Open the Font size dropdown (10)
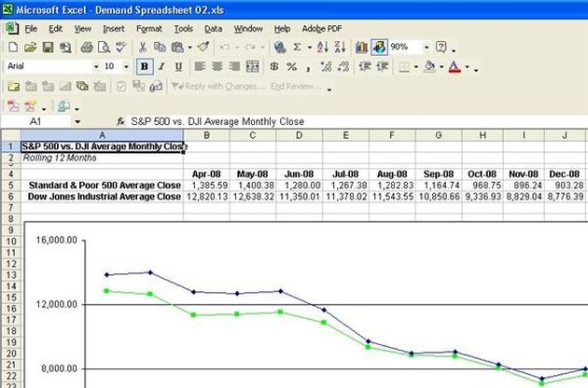588x388 pixels. tap(126, 67)
